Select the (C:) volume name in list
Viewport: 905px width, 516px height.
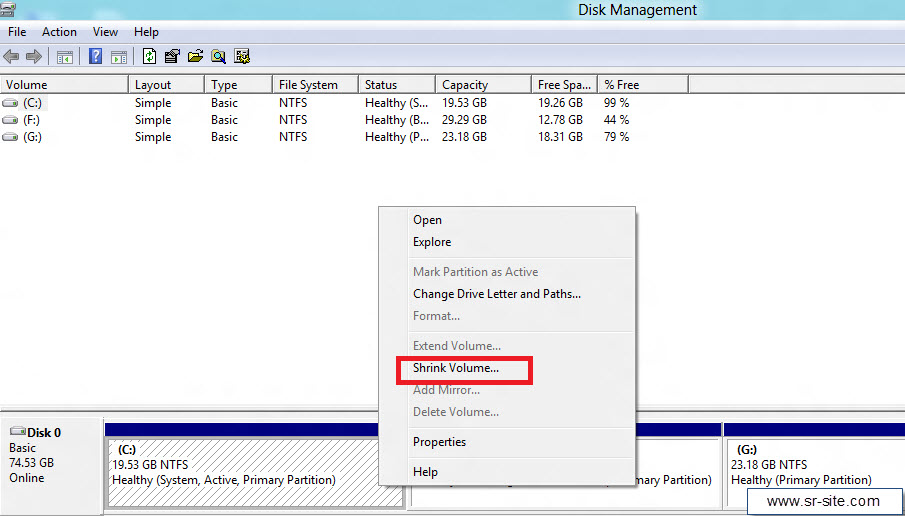tap(32, 103)
